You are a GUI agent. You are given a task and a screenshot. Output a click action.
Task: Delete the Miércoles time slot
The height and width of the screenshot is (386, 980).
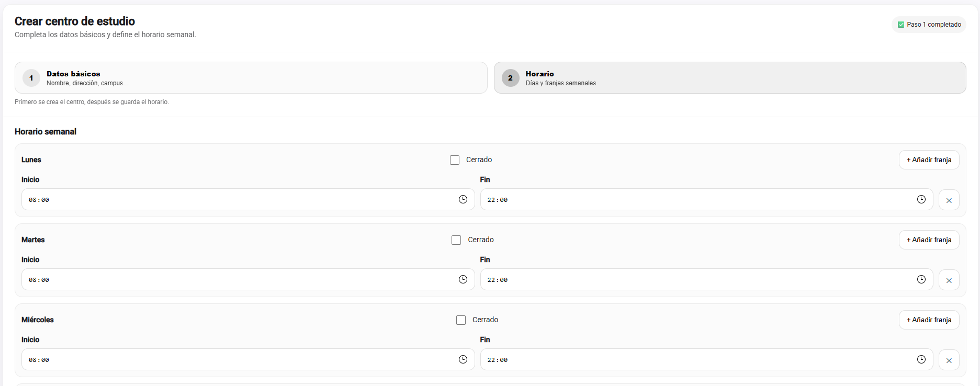point(949,360)
